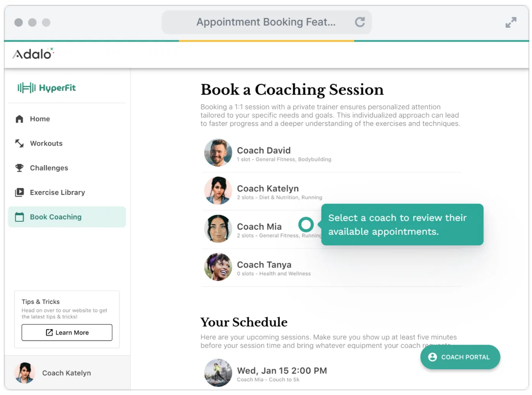Open the Coach Katelyn profile at sidebar bottom
Screen dimensions: 532x395
tap(67, 373)
